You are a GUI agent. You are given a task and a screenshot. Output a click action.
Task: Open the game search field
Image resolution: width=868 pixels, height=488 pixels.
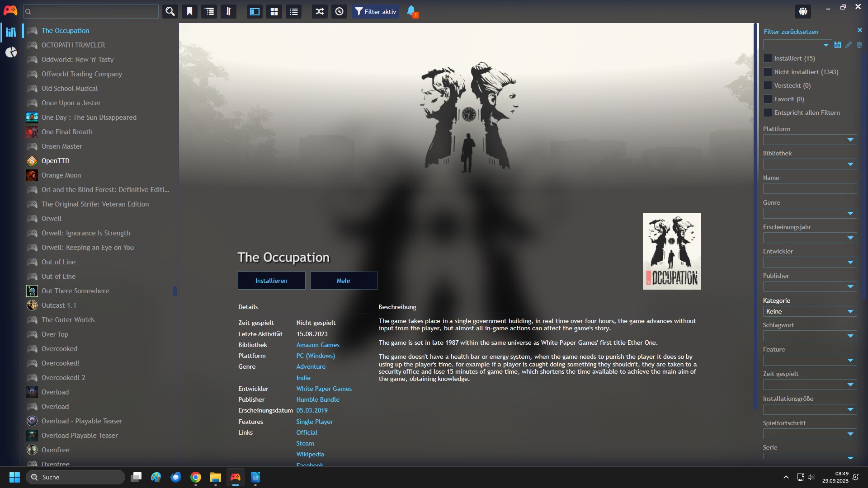pyautogui.click(x=90, y=11)
